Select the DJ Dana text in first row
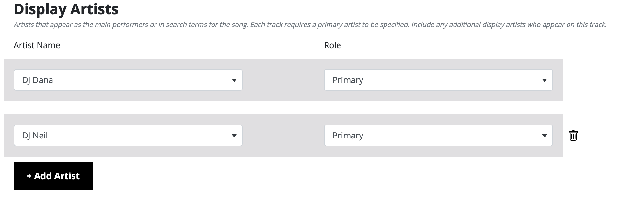 tap(38, 80)
